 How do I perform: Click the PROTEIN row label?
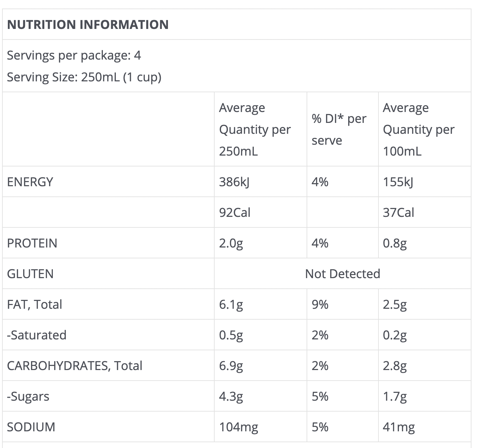click(x=32, y=243)
